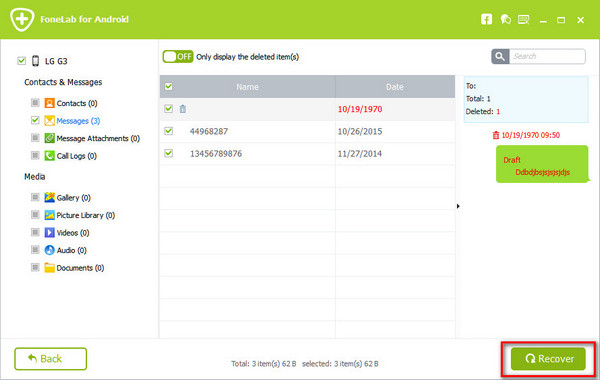Select Message Attachments (0) category
Screen dimensions: 600x380
point(98,139)
